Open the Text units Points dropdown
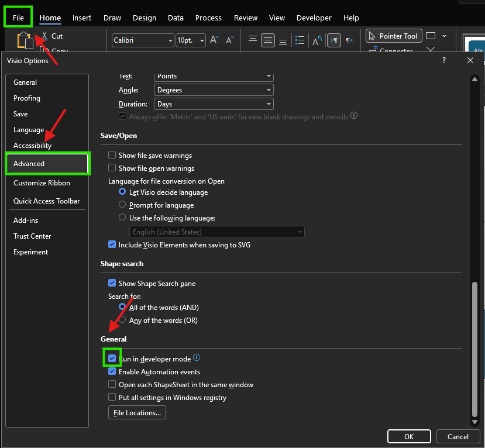The height and width of the screenshot is (448, 485). click(x=214, y=77)
